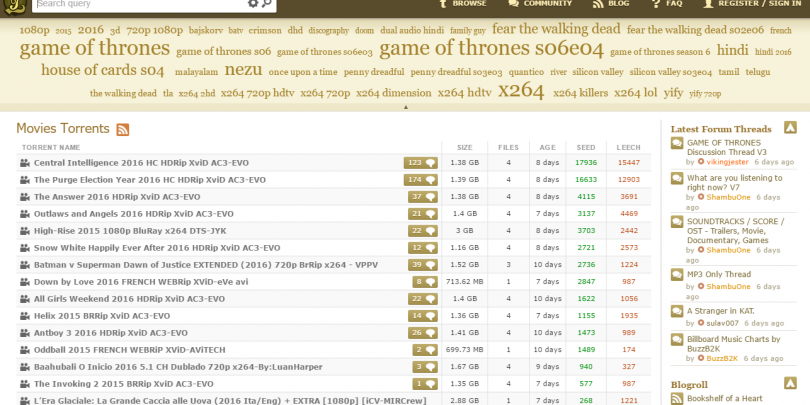This screenshot has height=405, width=810.
Task: Open comments badge for Central Intelligence torrent
Action: pos(420,162)
